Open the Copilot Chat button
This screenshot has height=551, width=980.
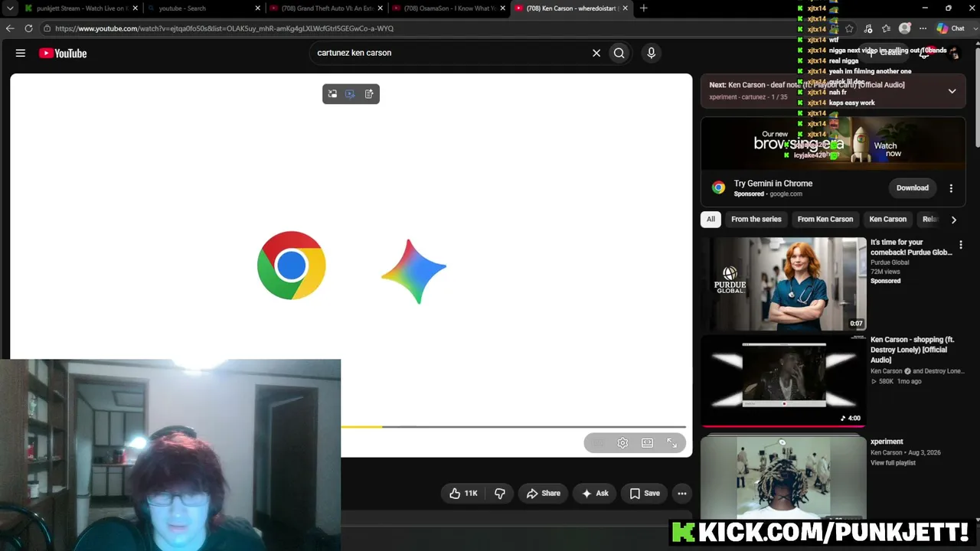point(951,28)
